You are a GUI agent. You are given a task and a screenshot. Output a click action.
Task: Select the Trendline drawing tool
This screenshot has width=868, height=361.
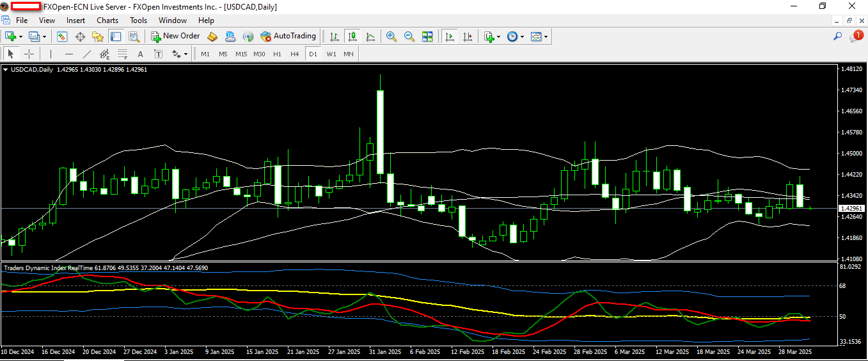[x=86, y=54]
